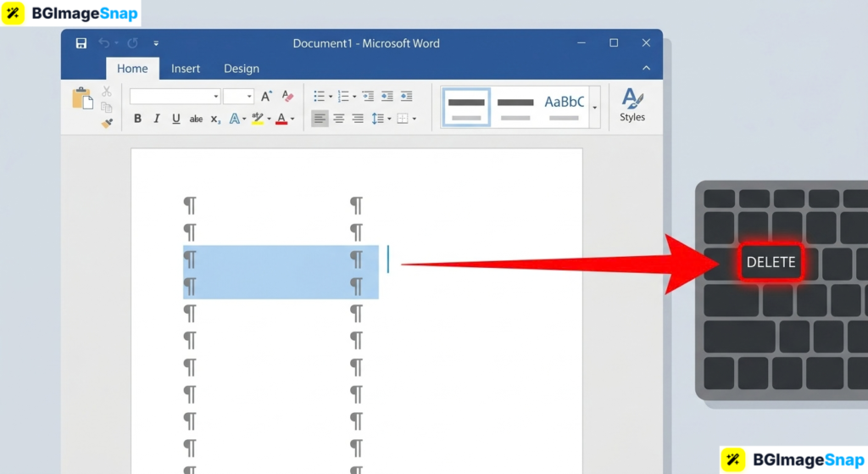Image resolution: width=868 pixels, height=474 pixels.
Task: Collapse the ribbon with the chevron
Action: (x=646, y=68)
